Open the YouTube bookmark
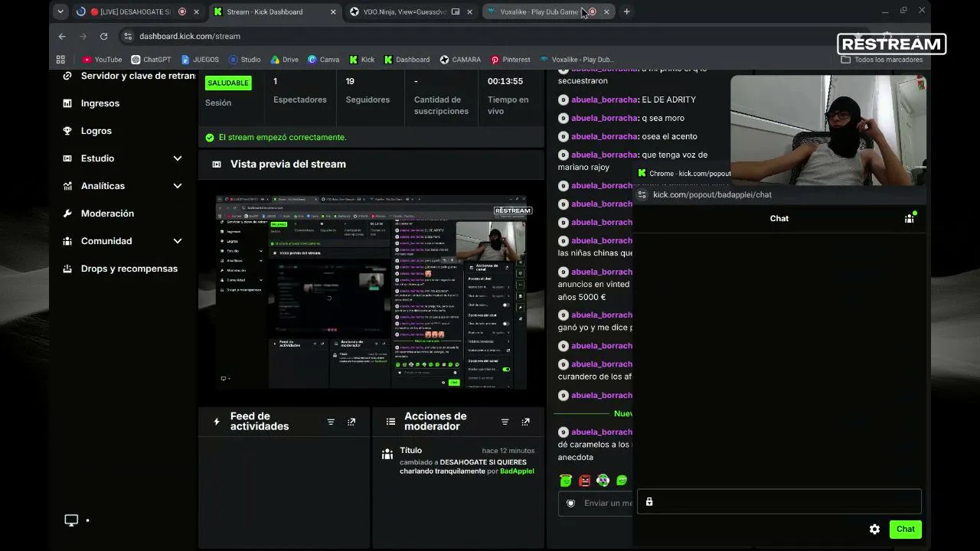This screenshot has height=551, width=980. pyautogui.click(x=102, y=60)
